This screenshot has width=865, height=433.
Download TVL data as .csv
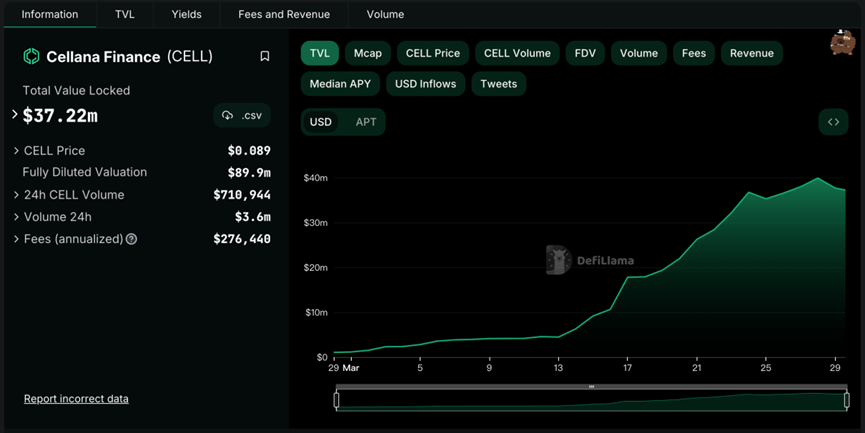242,115
